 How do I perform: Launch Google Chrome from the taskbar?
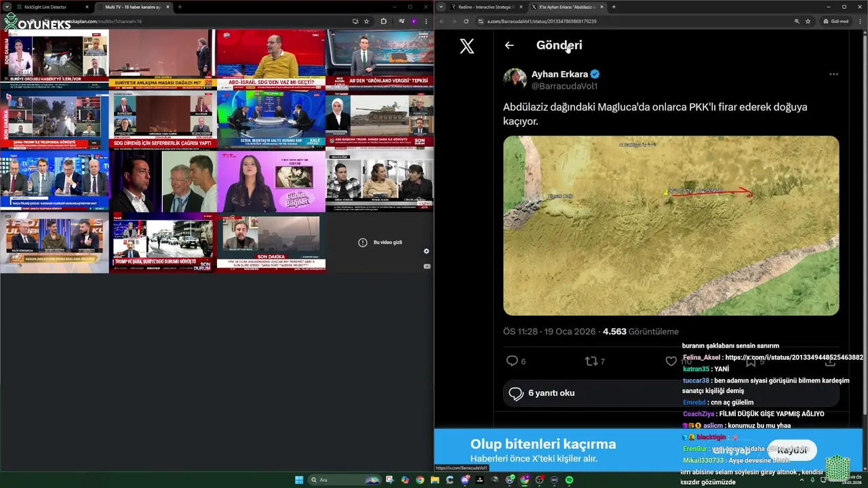pos(420,480)
